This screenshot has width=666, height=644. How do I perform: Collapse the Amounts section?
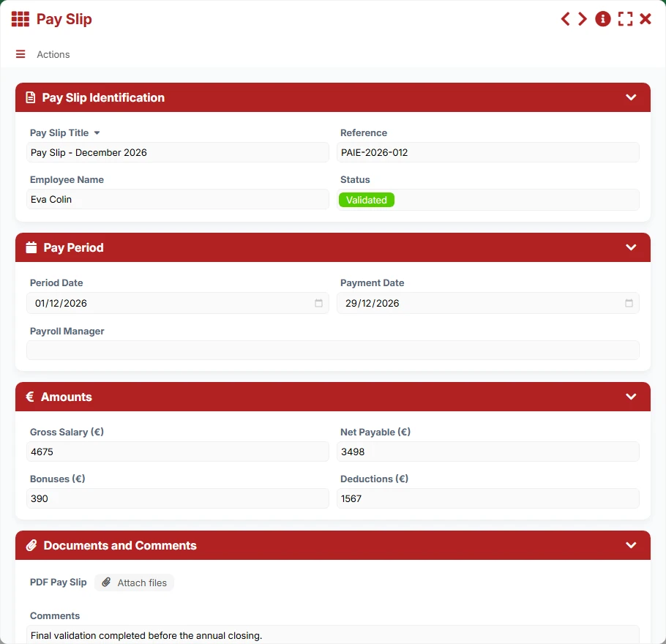[x=631, y=397]
